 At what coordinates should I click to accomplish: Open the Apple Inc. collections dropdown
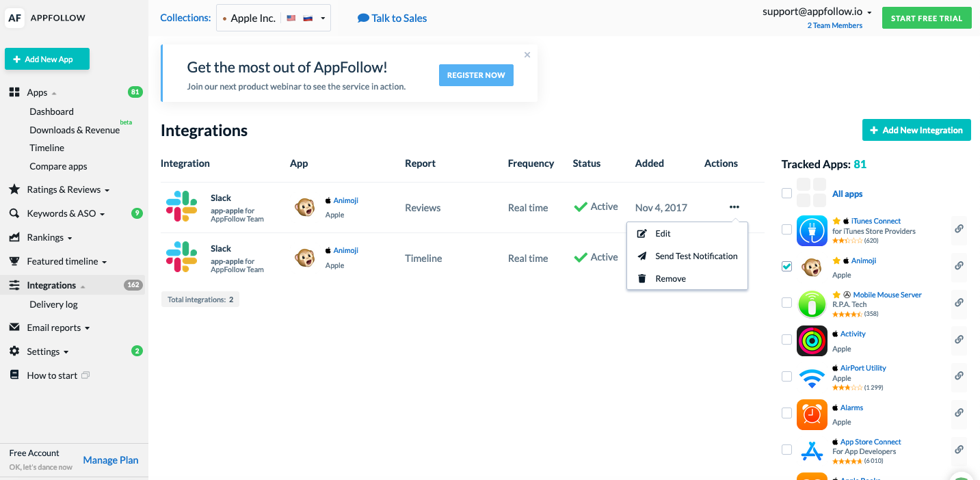(274, 18)
